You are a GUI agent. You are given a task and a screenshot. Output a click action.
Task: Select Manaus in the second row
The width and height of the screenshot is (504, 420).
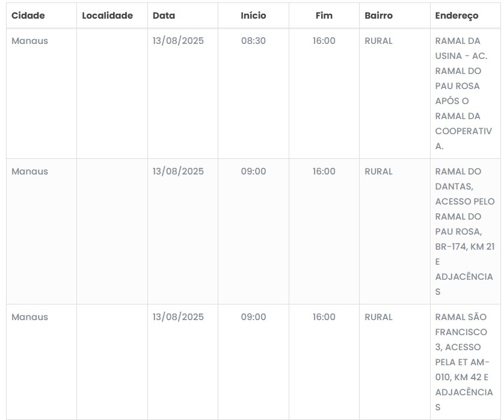29,171
